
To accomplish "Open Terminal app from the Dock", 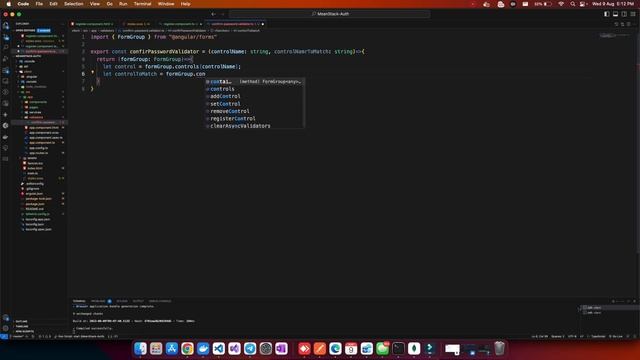I will click(x=398, y=349).
